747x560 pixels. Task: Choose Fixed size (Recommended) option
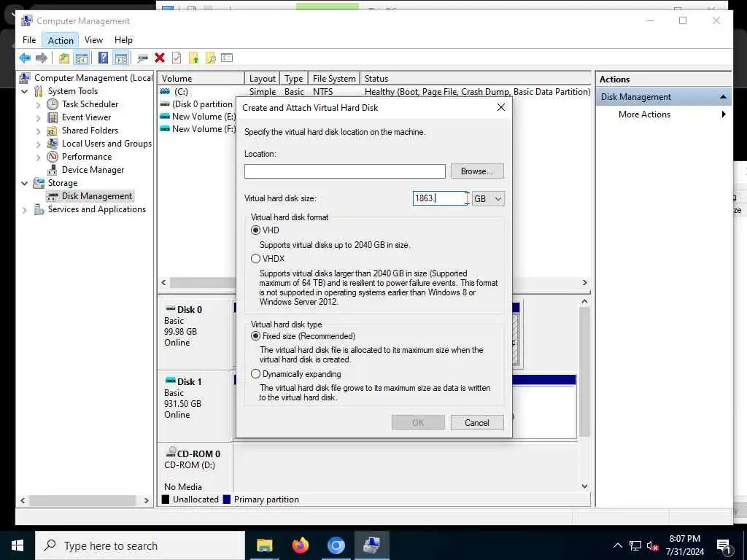(256, 336)
